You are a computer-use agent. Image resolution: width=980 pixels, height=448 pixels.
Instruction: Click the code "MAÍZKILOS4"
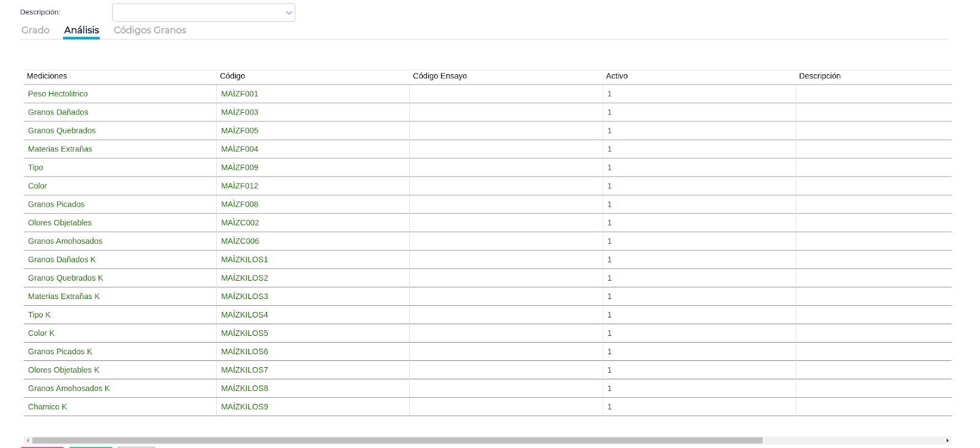(x=244, y=314)
